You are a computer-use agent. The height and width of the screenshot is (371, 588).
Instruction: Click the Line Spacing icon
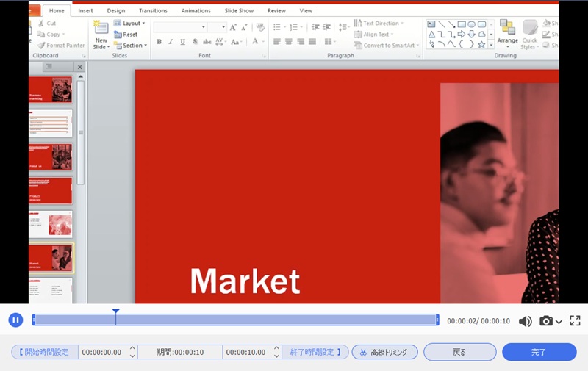[342, 27]
